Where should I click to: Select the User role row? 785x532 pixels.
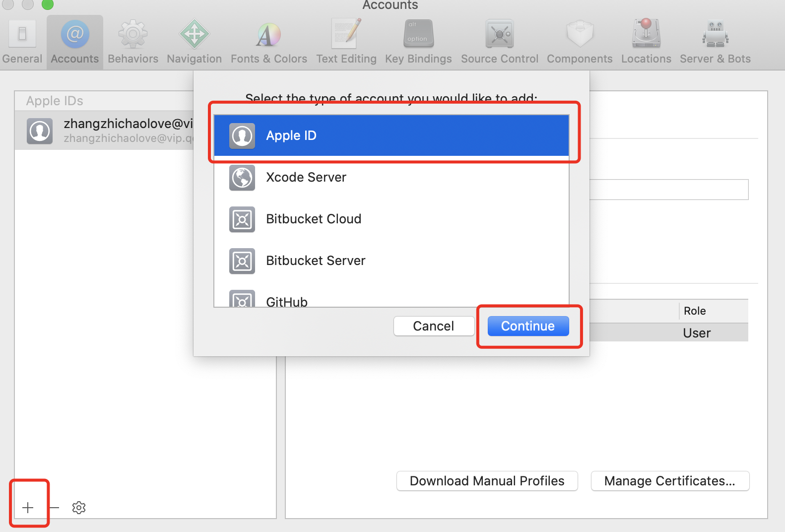(x=669, y=332)
